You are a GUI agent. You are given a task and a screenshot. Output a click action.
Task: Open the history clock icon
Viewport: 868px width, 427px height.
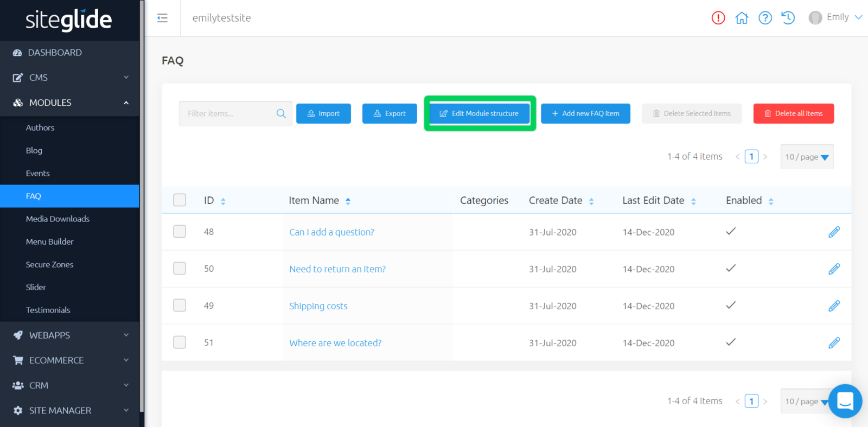(x=788, y=18)
